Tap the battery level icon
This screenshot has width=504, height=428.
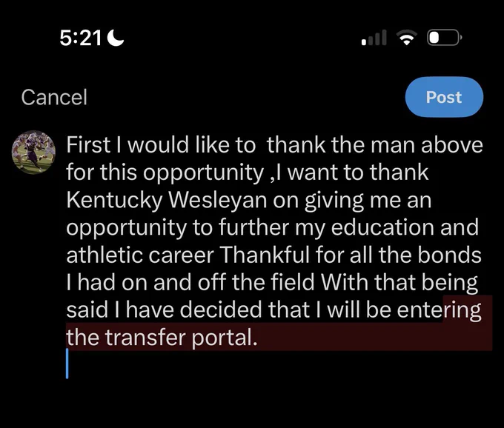coord(444,38)
